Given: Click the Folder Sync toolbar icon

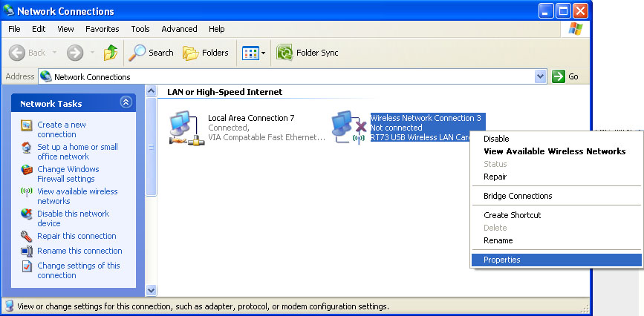Looking at the screenshot, I should pos(308,53).
